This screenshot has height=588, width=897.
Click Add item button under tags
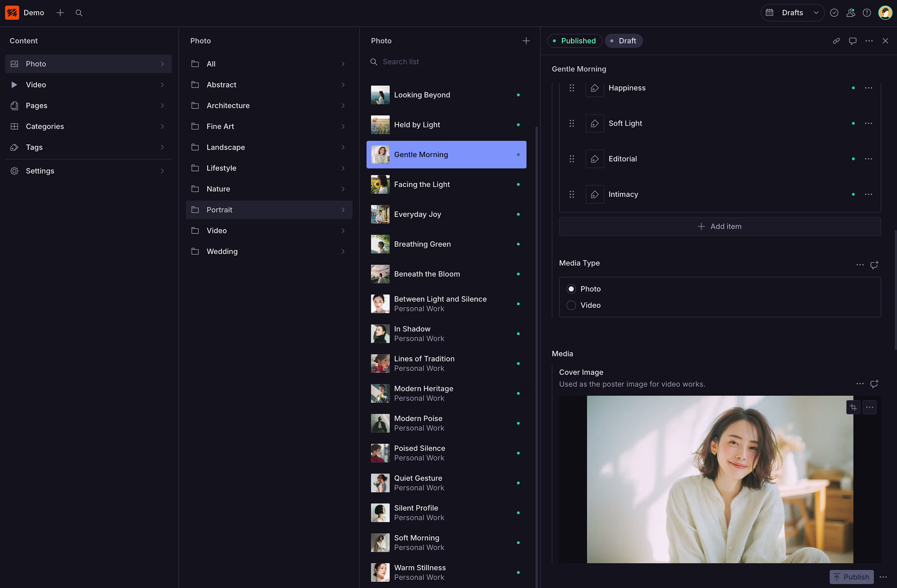pyautogui.click(x=720, y=227)
